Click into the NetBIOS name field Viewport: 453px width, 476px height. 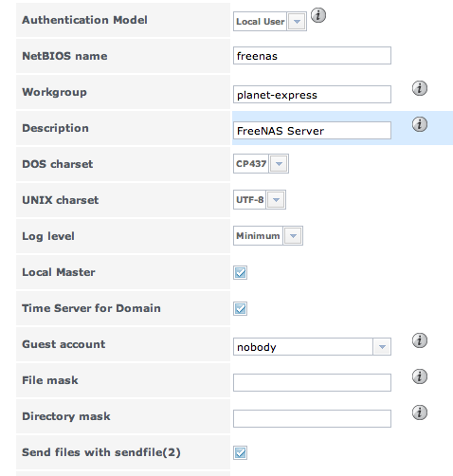coord(312,56)
